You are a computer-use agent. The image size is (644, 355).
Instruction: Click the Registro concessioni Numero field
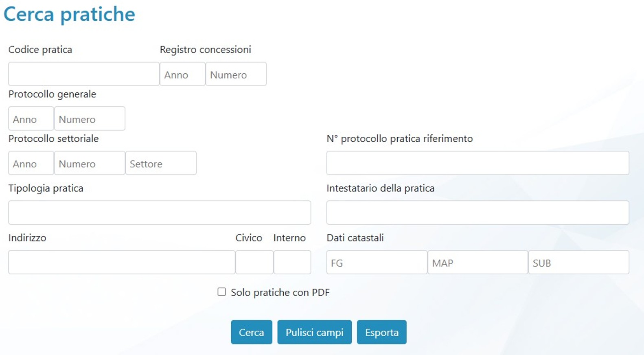(x=236, y=74)
